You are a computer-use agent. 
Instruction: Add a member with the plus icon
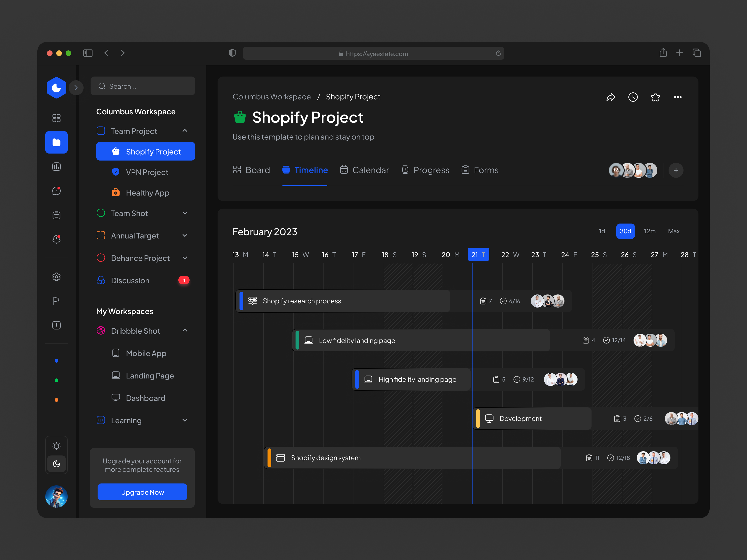(x=676, y=170)
